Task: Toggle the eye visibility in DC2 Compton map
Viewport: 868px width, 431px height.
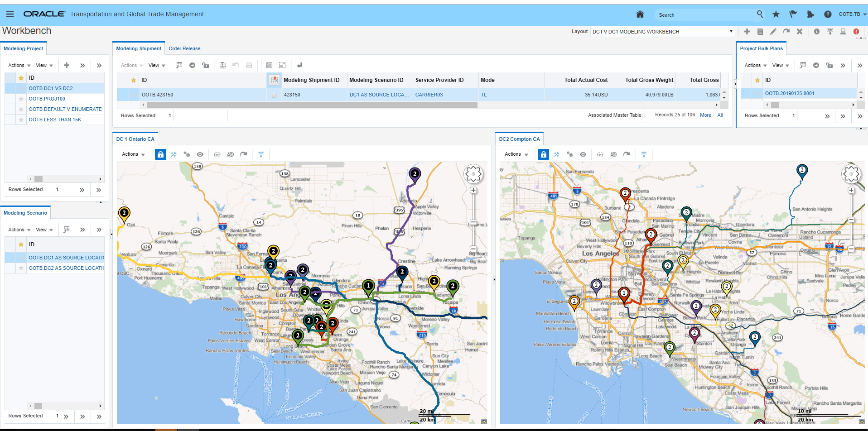Action: [583, 154]
